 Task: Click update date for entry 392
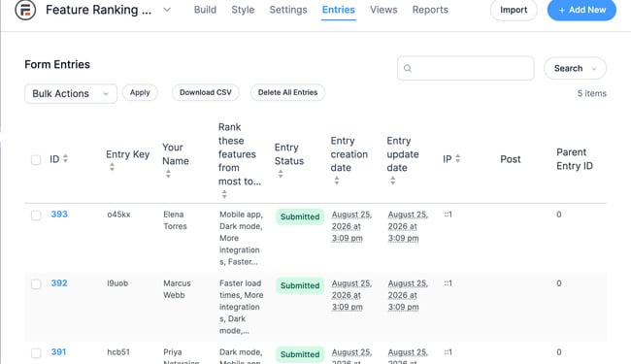(x=408, y=295)
